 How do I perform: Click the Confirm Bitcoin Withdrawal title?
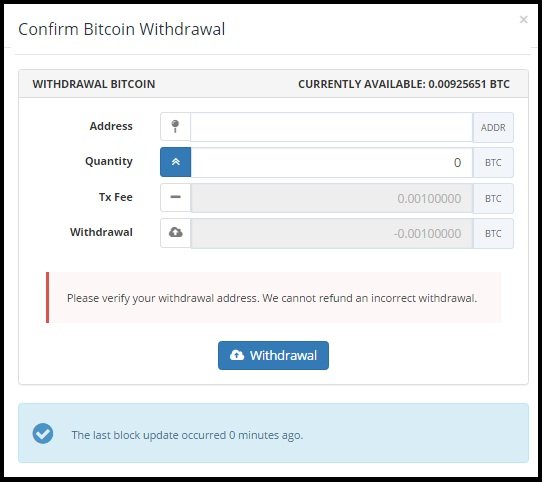click(121, 29)
